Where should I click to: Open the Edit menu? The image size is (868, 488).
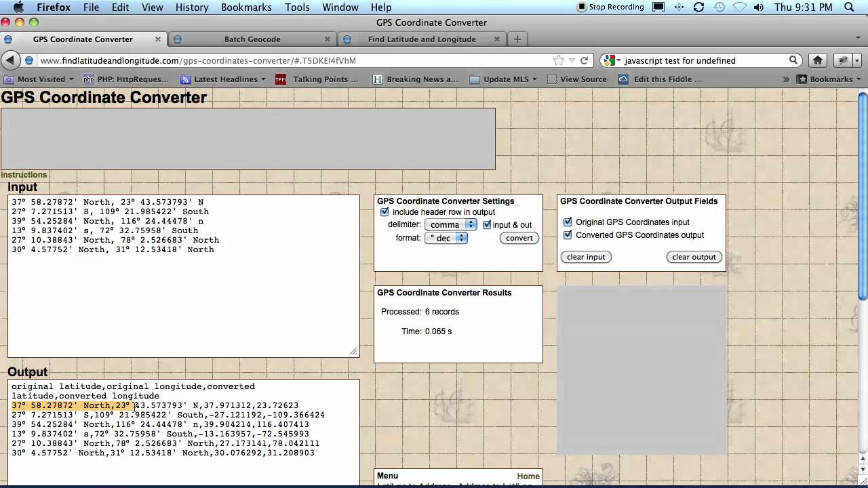pos(121,7)
